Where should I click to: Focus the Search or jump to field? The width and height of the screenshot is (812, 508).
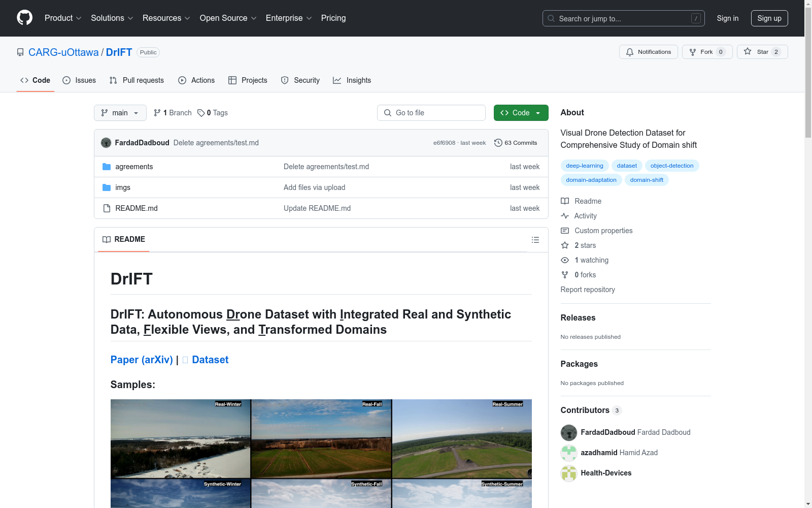623,18
